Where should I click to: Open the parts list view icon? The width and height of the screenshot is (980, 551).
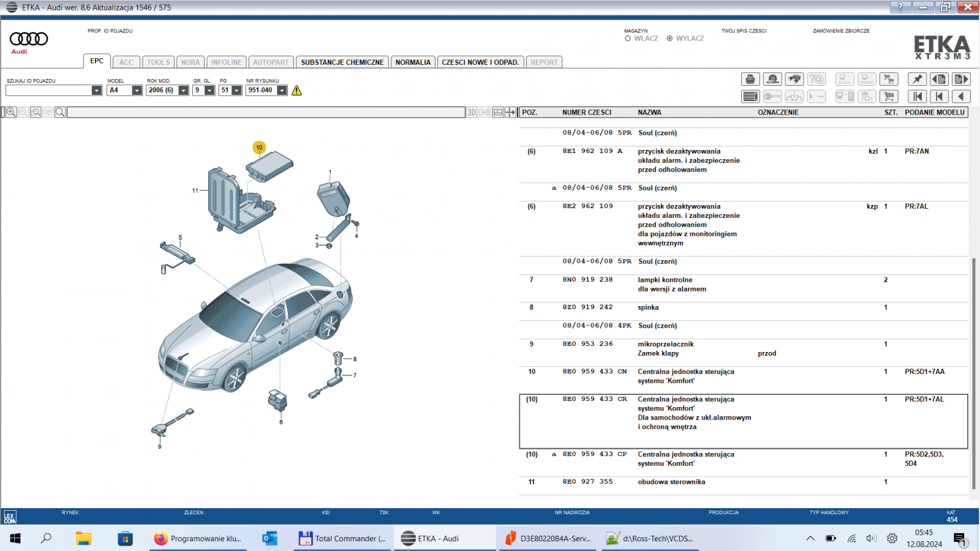750,96
